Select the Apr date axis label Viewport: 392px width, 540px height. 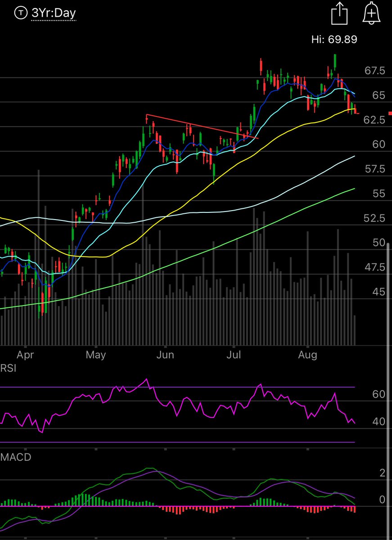25,355
